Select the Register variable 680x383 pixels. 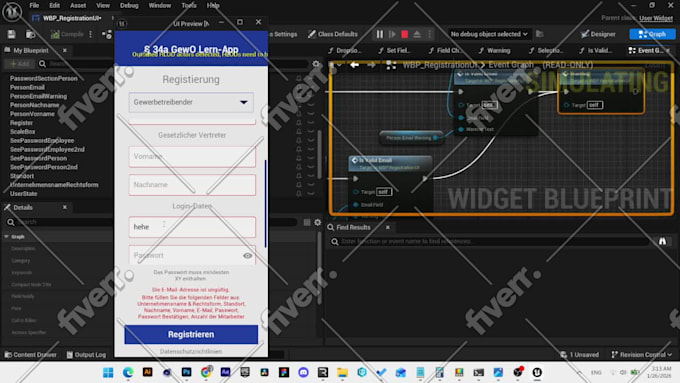[x=21, y=123]
